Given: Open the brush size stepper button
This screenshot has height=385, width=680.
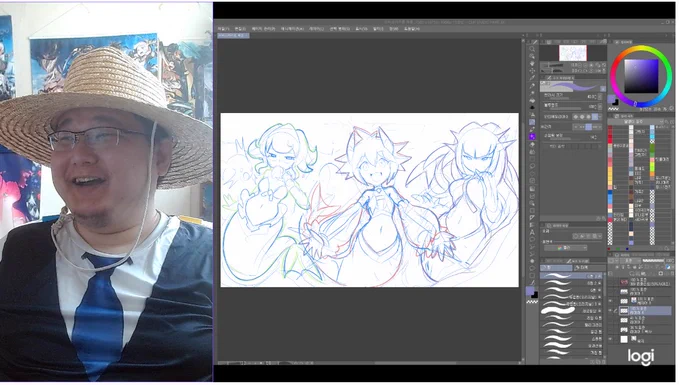Looking at the screenshot, I should point(600,97).
